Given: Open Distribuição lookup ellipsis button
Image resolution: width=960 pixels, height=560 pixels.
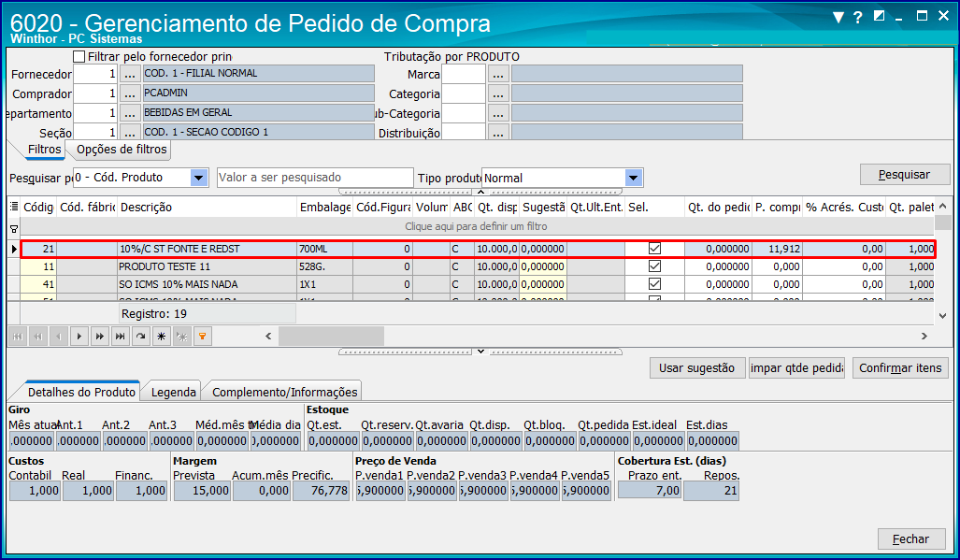Looking at the screenshot, I should pos(497,132).
